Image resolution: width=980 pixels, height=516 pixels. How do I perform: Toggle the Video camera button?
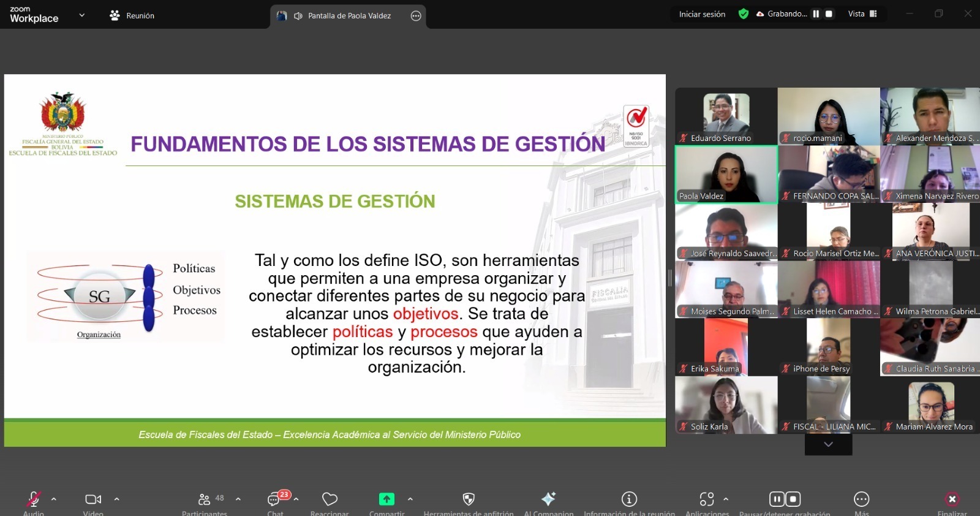click(93, 499)
